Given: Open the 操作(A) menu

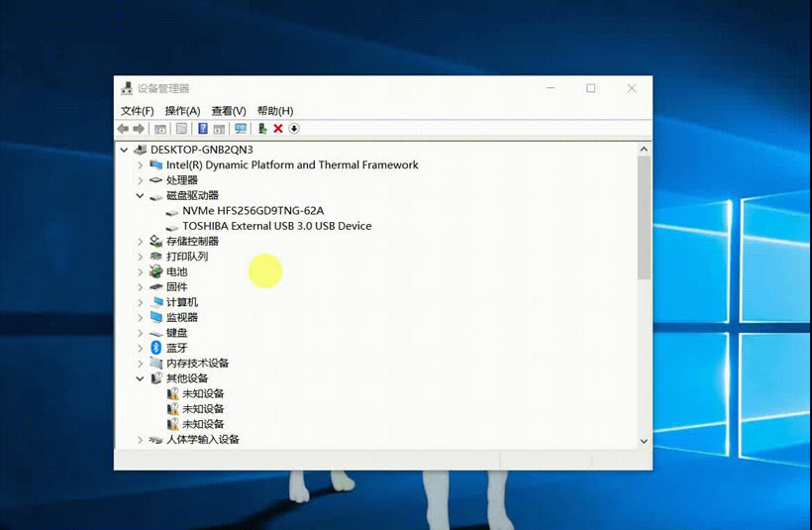Looking at the screenshot, I should click(182, 111).
